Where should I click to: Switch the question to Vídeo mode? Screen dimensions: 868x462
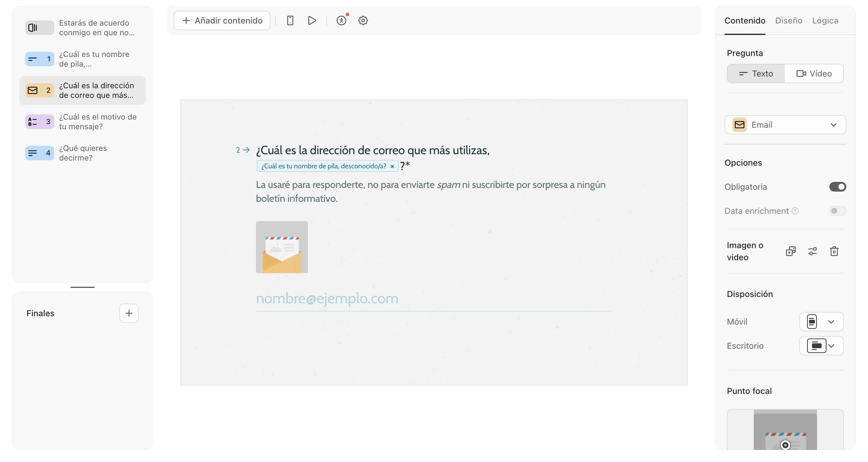click(814, 73)
